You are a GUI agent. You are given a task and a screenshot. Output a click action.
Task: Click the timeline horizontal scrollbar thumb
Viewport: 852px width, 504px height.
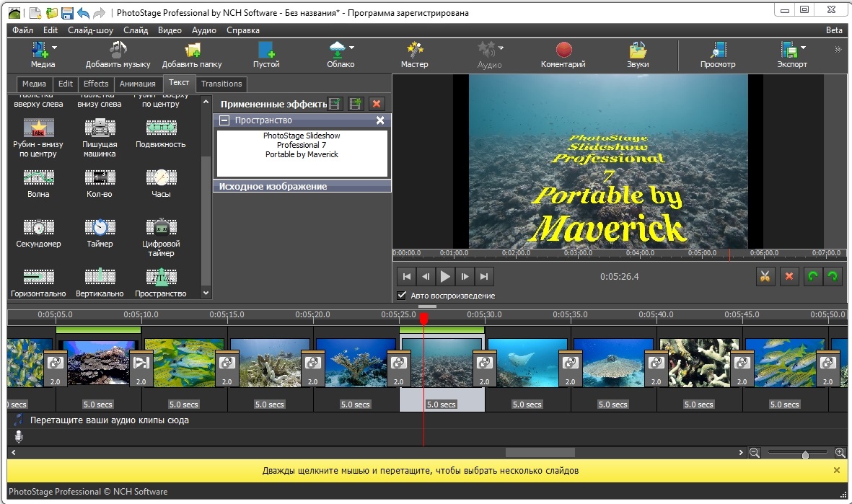[540, 452]
